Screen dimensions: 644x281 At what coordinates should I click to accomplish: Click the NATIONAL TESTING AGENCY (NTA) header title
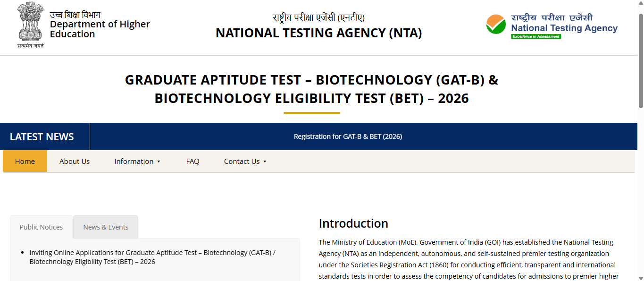click(x=318, y=33)
